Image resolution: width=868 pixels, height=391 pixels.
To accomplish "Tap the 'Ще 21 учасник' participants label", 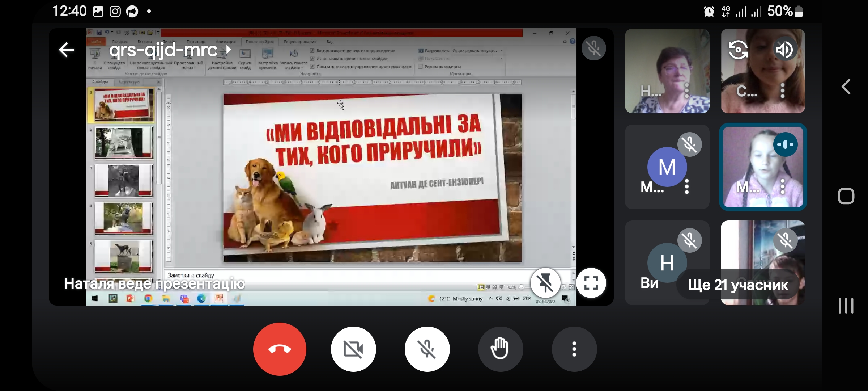I will coord(738,285).
